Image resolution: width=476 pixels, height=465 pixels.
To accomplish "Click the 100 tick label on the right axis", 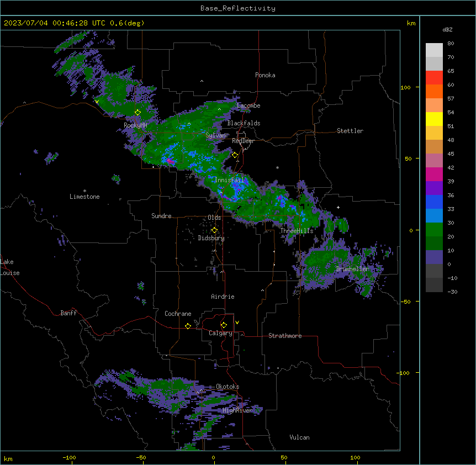I will click(x=405, y=87).
